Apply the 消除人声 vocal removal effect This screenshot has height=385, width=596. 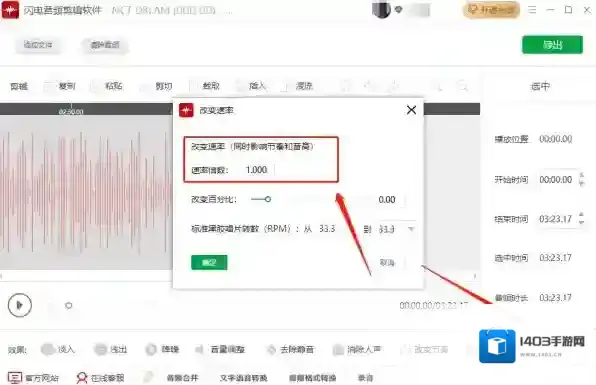tap(357, 349)
